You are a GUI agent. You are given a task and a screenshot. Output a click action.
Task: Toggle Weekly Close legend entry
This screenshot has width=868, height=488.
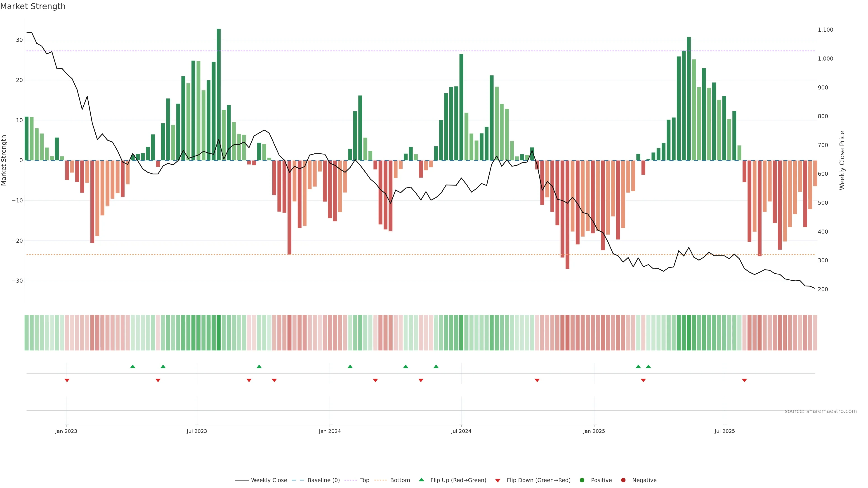pyautogui.click(x=269, y=480)
